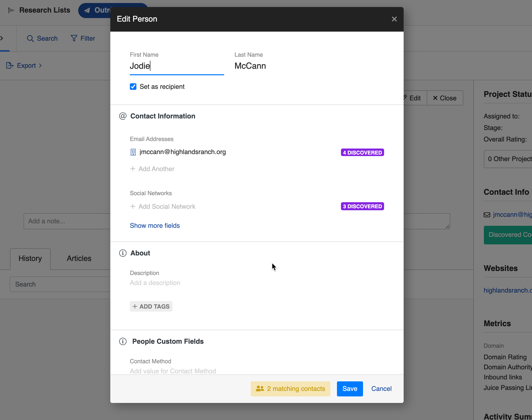Expand the 3 Discovered social networks badge
Viewport: 532px width, 420px height.
pyautogui.click(x=362, y=206)
